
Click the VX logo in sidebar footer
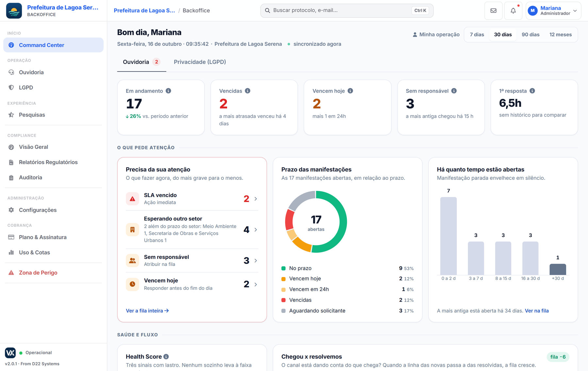coord(10,353)
